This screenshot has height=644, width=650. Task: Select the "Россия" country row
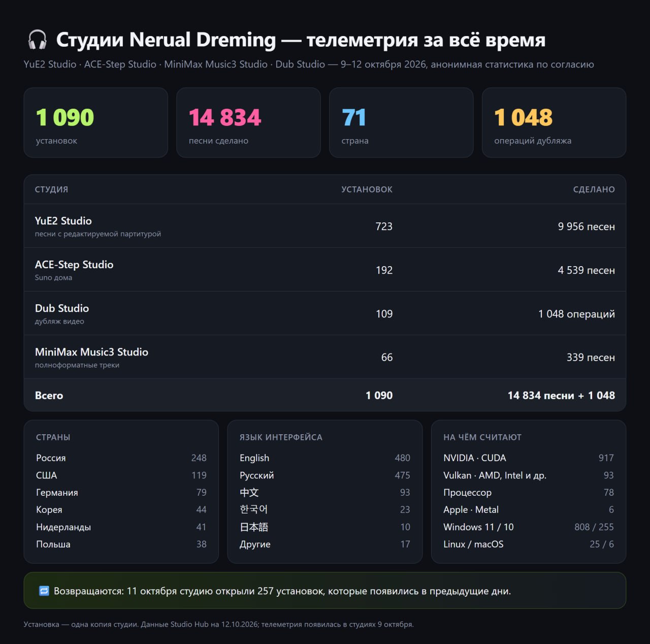[121, 458]
